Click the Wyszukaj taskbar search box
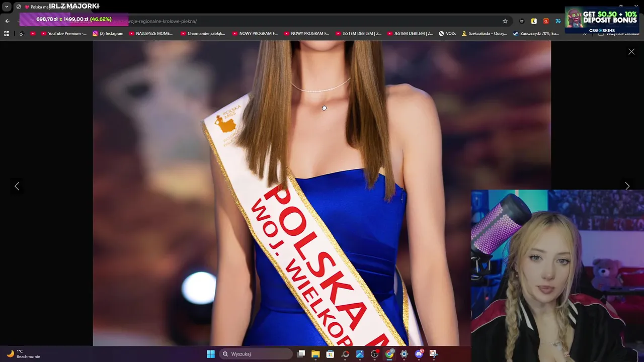The height and width of the screenshot is (362, 644). pos(256,354)
